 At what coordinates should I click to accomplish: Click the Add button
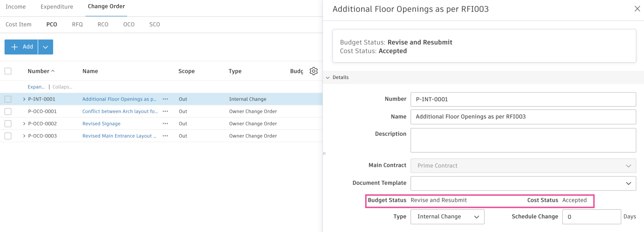21,47
